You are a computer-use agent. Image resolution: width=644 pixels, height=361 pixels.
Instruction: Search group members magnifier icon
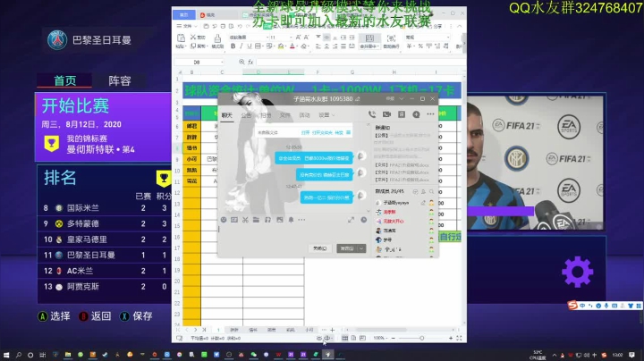(432, 191)
